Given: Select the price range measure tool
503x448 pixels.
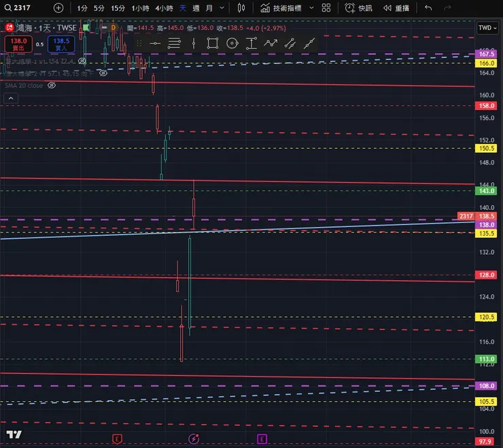Looking at the screenshot, I should pyautogui.click(x=252, y=44).
